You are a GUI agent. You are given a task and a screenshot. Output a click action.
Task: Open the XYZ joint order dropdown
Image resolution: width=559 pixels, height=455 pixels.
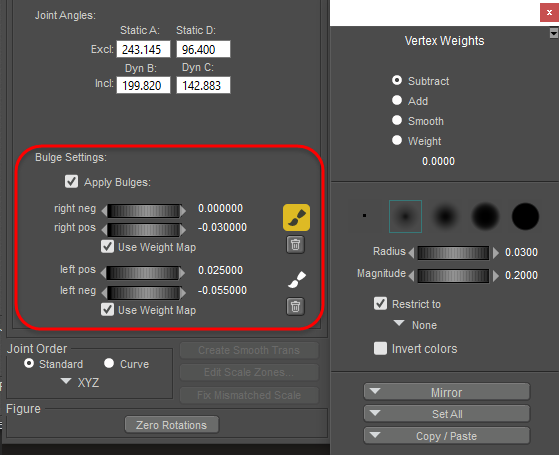tap(81, 382)
